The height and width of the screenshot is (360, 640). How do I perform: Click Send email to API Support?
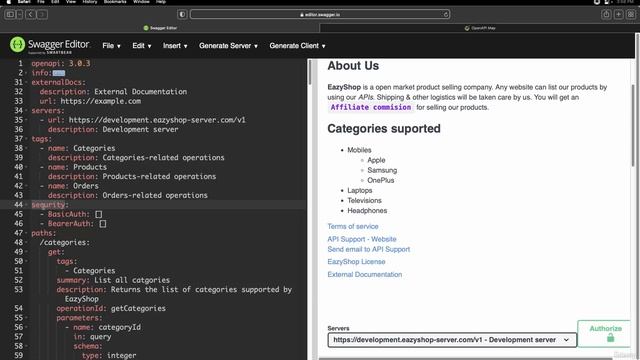click(x=369, y=249)
